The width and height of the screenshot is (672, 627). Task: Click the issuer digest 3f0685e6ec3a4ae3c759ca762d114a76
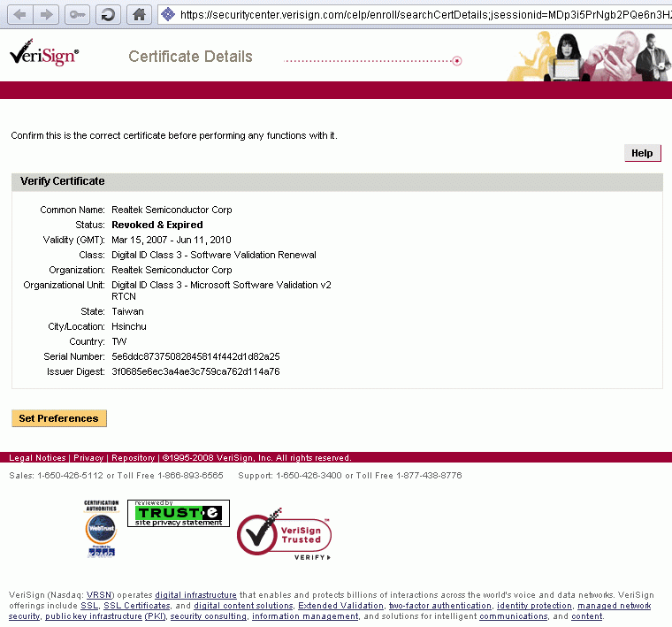[x=195, y=371]
